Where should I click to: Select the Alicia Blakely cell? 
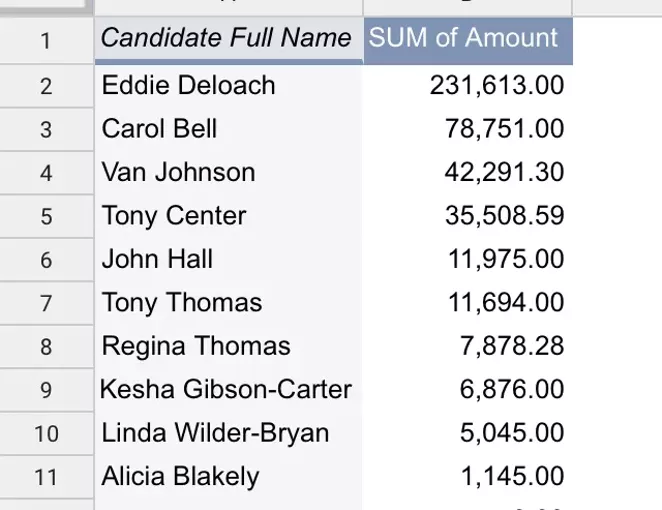tap(228, 477)
